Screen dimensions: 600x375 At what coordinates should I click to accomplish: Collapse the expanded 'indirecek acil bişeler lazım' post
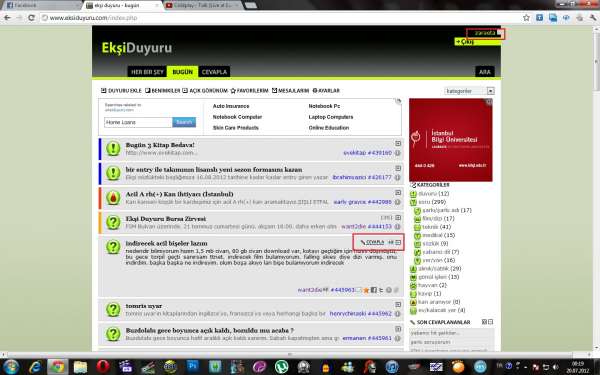point(398,242)
